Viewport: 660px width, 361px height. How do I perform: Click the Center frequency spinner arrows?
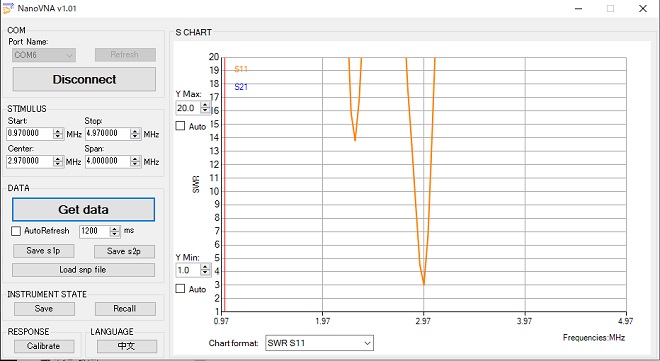coord(58,162)
